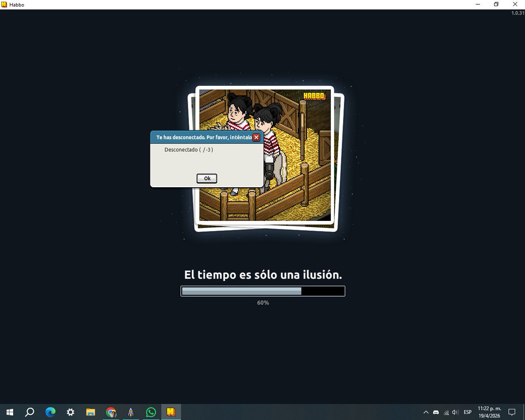
Task: Open the Windows Start menu
Action: 10,412
